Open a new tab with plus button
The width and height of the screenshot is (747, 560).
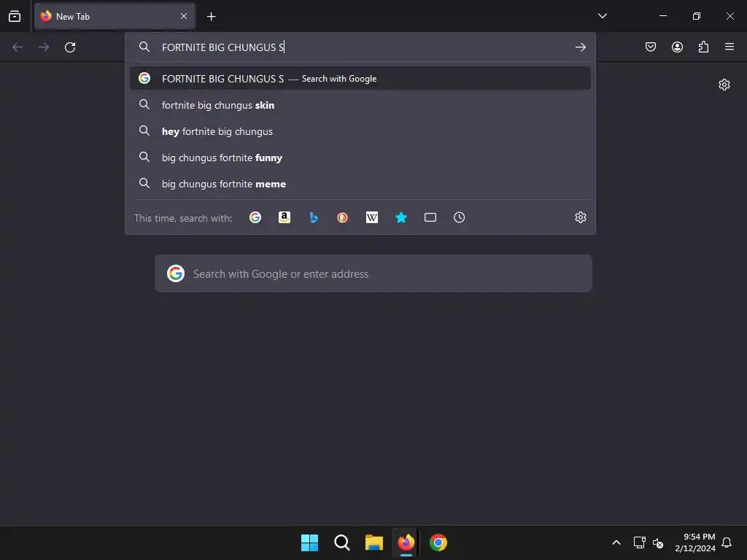[211, 17]
